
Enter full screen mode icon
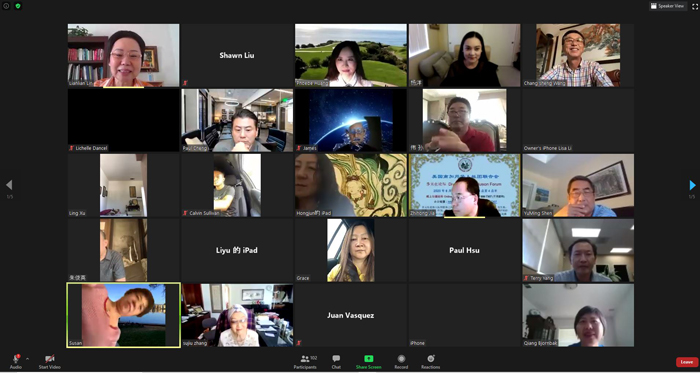coord(695,6)
